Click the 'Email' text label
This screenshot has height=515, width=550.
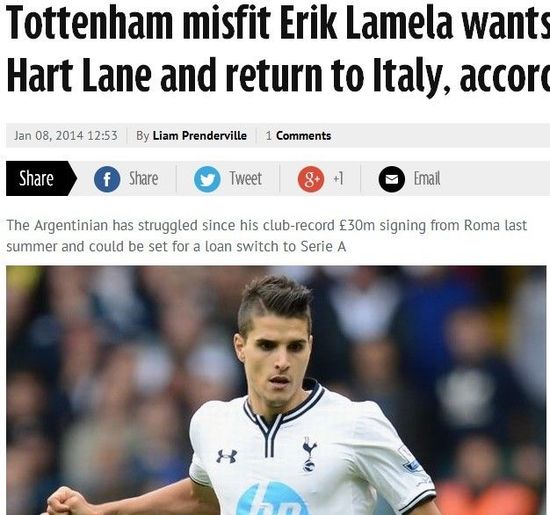click(x=427, y=179)
